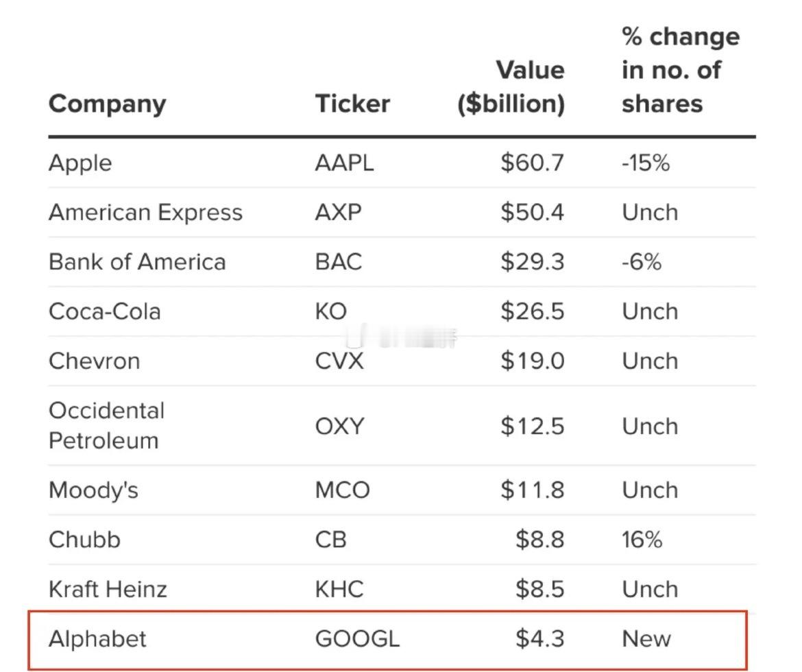Click the CVX ticker symbol
Image resolution: width=802 pixels, height=672 pixels.
pyautogui.click(x=339, y=361)
